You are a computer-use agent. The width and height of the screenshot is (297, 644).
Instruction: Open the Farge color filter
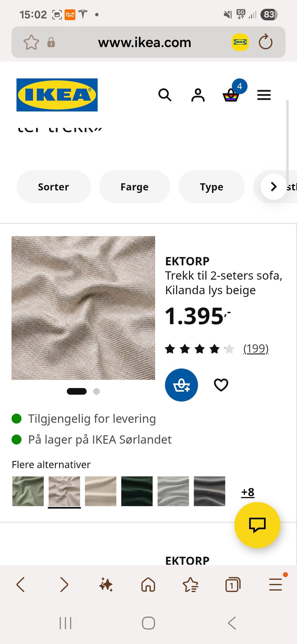134,187
